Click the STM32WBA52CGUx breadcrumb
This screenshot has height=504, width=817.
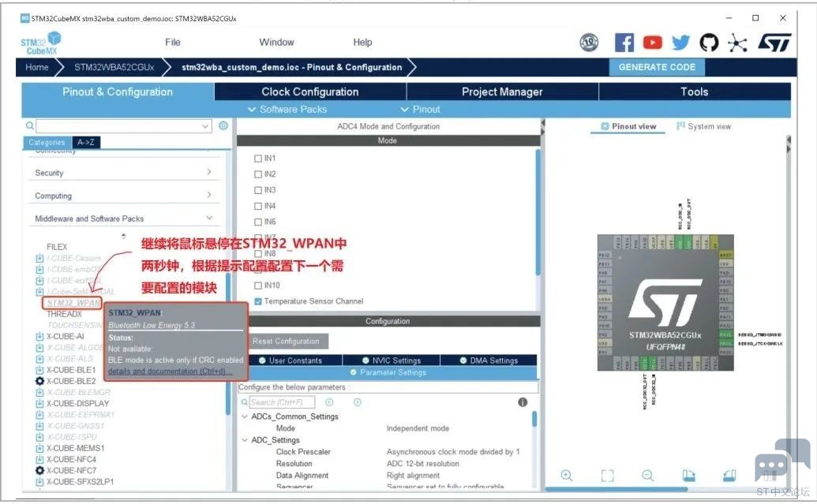click(x=114, y=67)
